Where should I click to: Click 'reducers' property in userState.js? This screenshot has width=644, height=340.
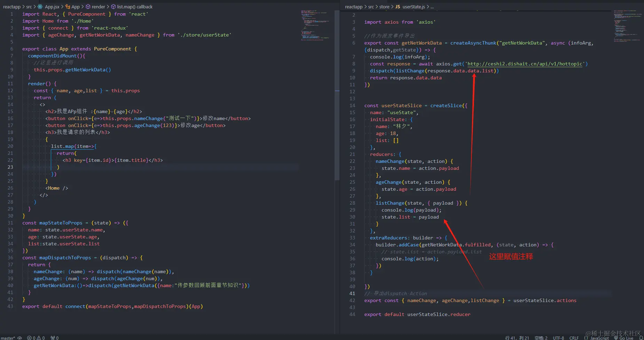pyautogui.click(x=382, y=154)
